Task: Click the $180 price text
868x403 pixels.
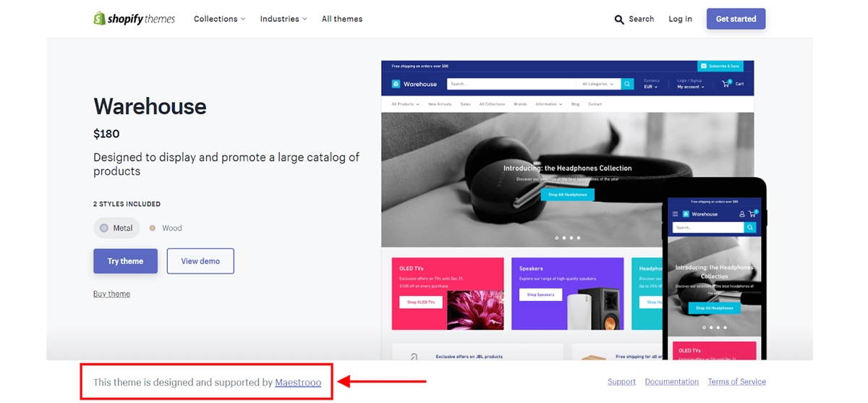Action: [106, 134]
